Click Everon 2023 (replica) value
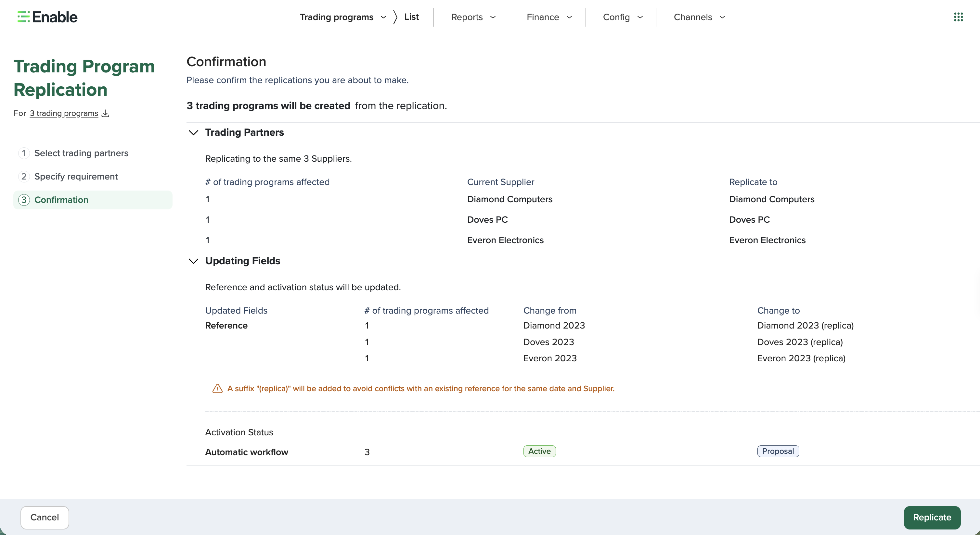980x535 pixels. pos(801,358)
